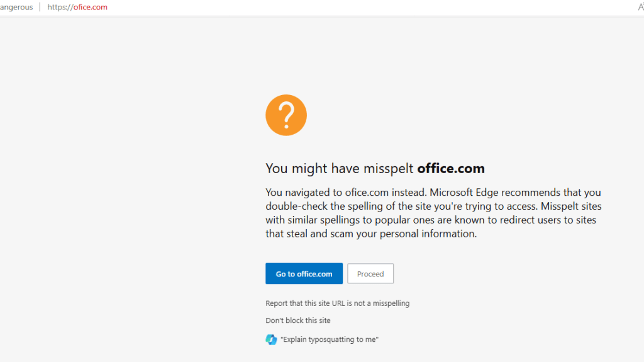Ask Copilot "Explain typosquatting to me"
This screenshot has height=362, width=644.
point(330,339)
